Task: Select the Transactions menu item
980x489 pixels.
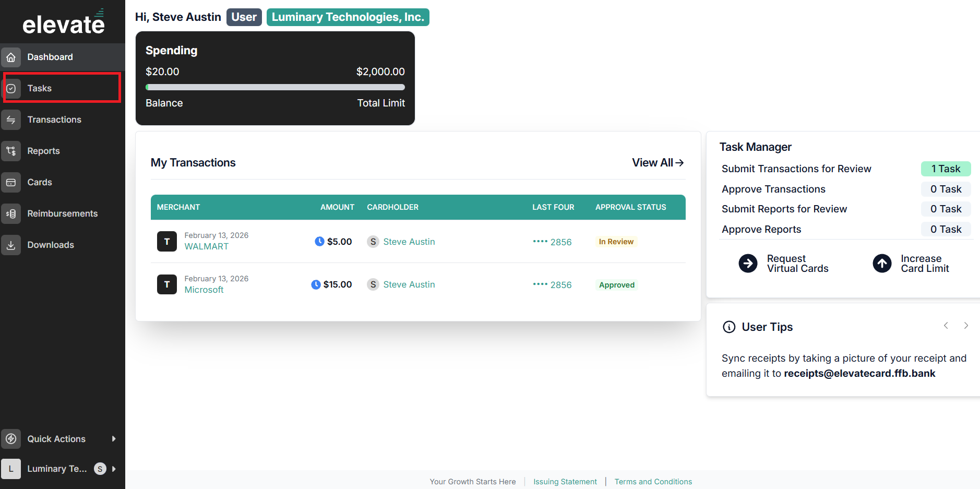Action: [63, 120]
